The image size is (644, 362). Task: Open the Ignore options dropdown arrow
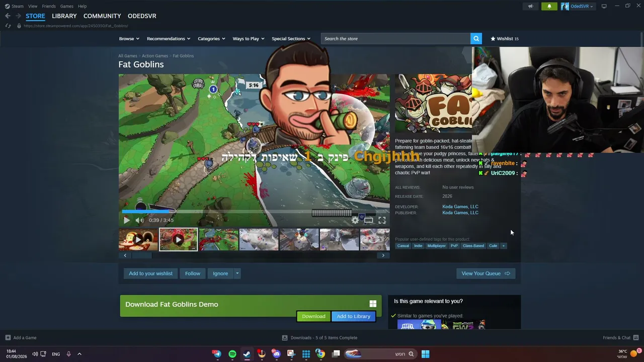(x=237, y=274)
